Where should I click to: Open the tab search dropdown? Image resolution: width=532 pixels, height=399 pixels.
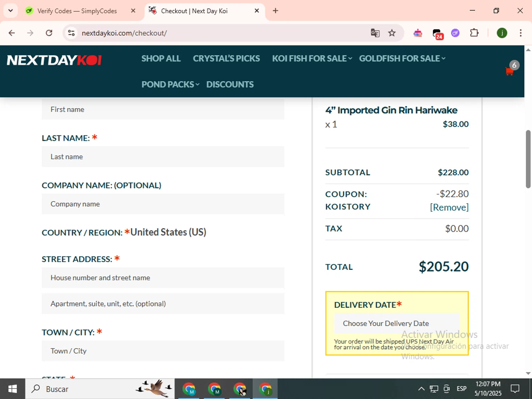[10, 11]
